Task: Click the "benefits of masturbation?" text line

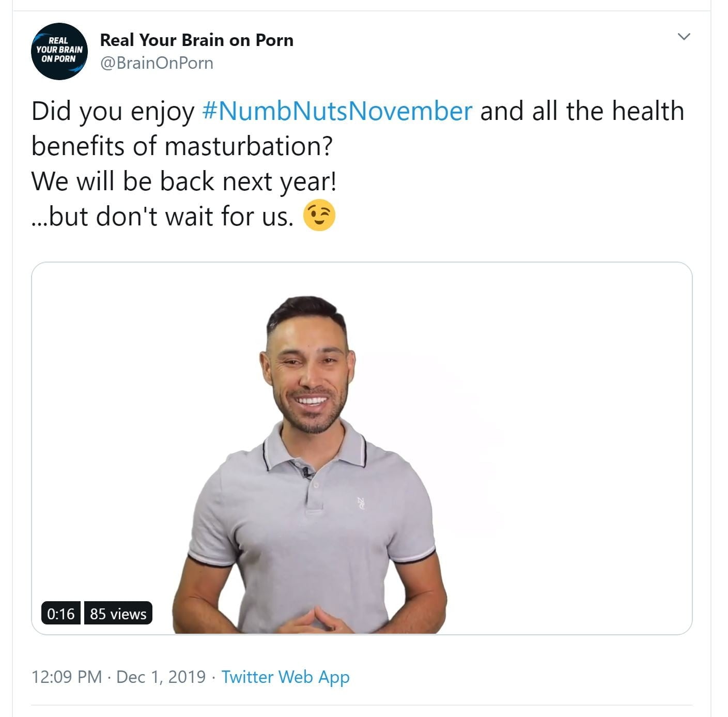Action: click(182, 146)
